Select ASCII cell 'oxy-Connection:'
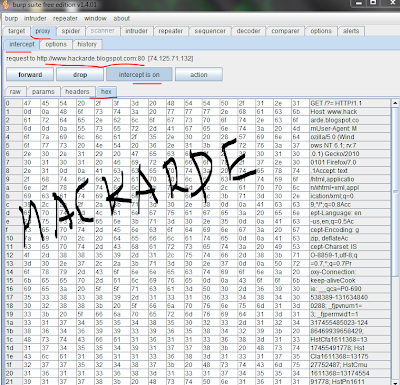400x385 pixels. click(349, 272)
